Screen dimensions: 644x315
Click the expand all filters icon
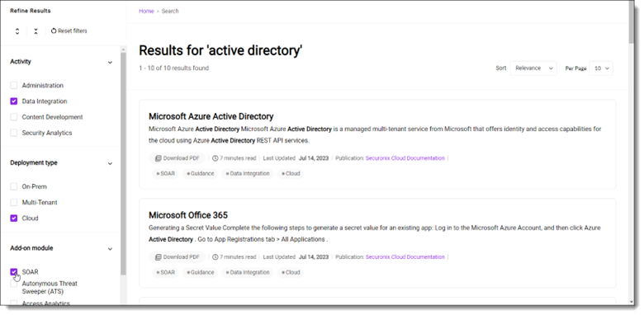(x=17, y=31)
